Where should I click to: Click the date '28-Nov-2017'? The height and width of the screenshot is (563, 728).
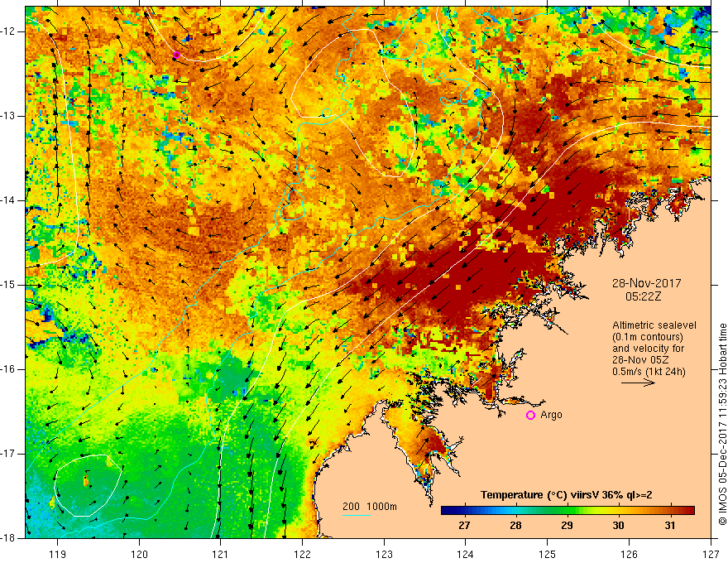coord(647,283)
